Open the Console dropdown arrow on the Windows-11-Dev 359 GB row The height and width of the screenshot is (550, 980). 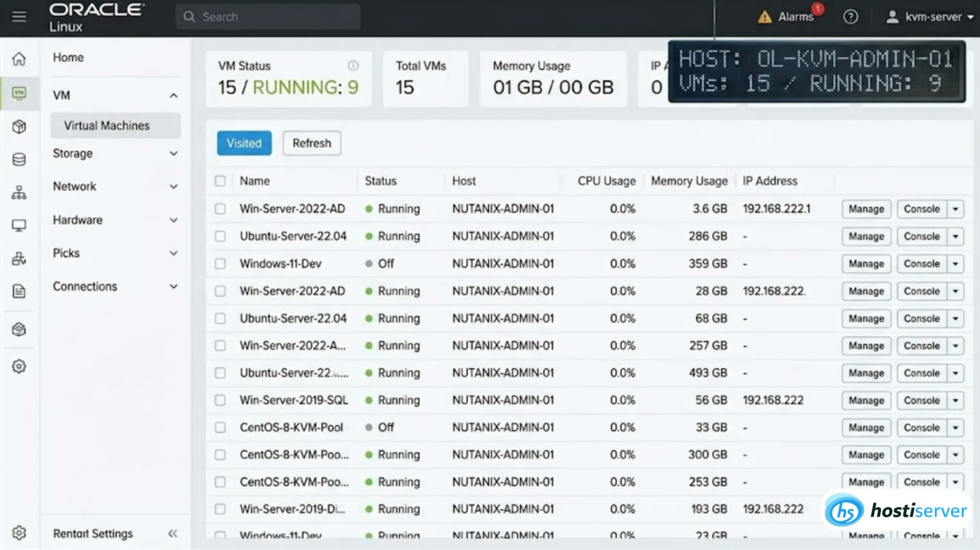[x=956, y=263]
